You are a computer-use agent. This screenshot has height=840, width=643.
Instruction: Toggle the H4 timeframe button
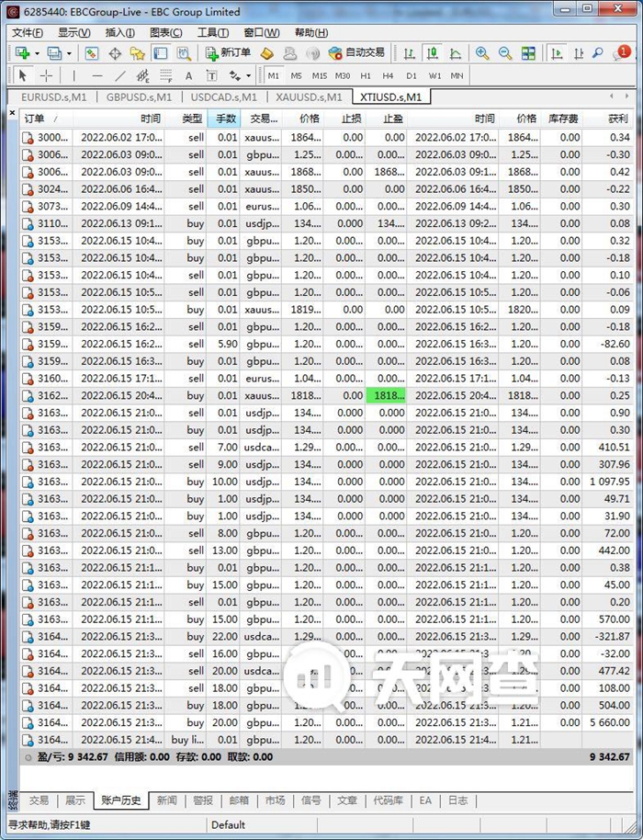(388, 75)
